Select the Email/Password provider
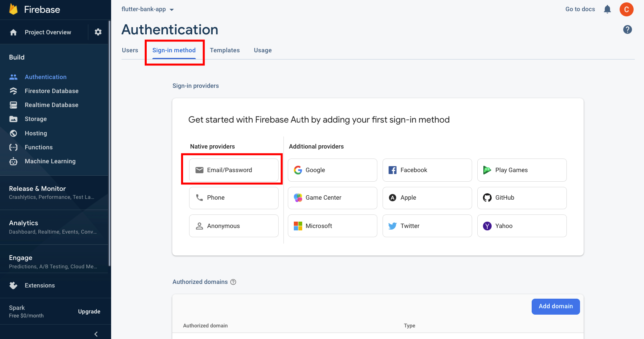The height and width of the screenshot is (339, 644). [234, 170]
